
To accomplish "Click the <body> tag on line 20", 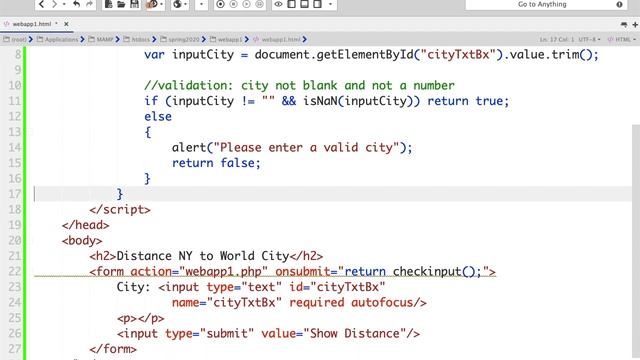I will tap(82, 241).
